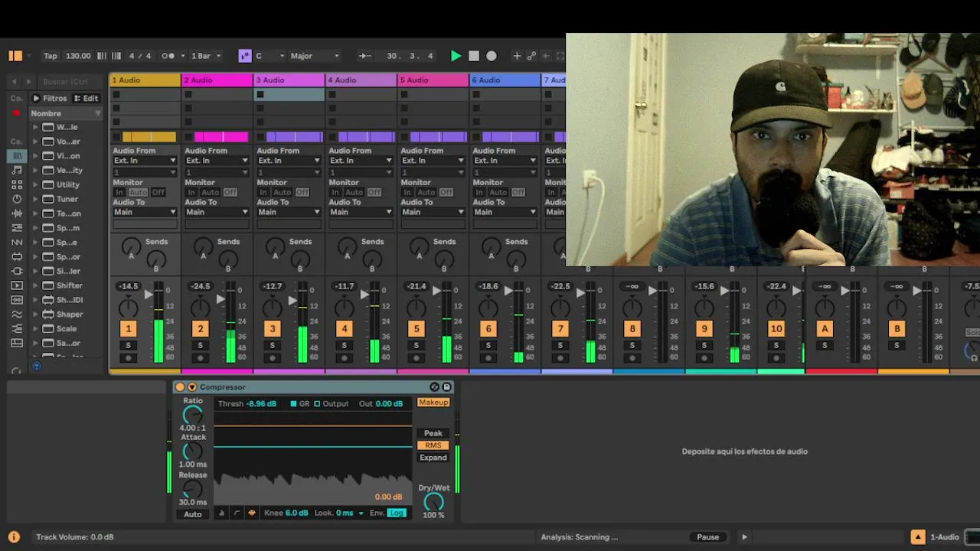The image size is (980, 551).
Task: Open the 1 Bar quantization dropdown
Action: (x=206, y=56)
